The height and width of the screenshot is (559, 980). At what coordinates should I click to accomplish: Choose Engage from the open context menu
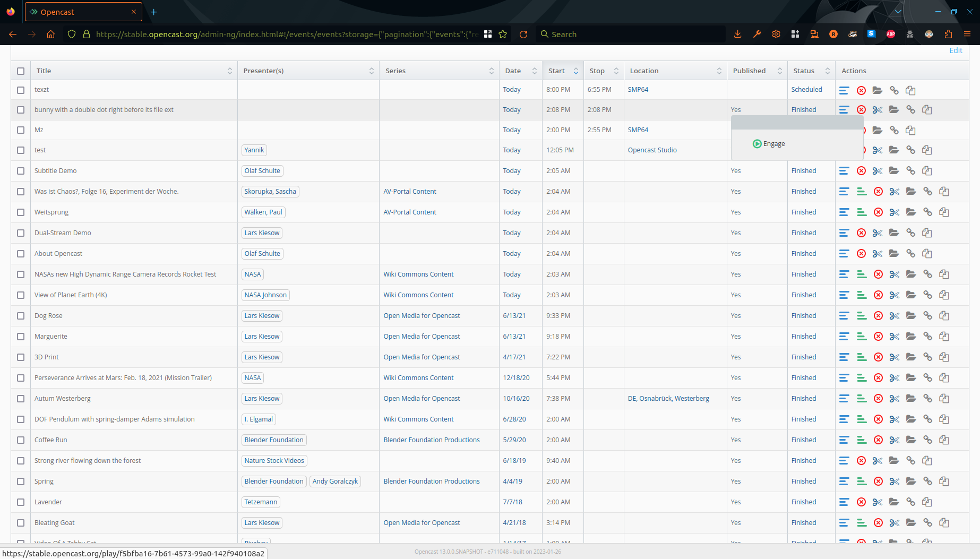point(775,143)
